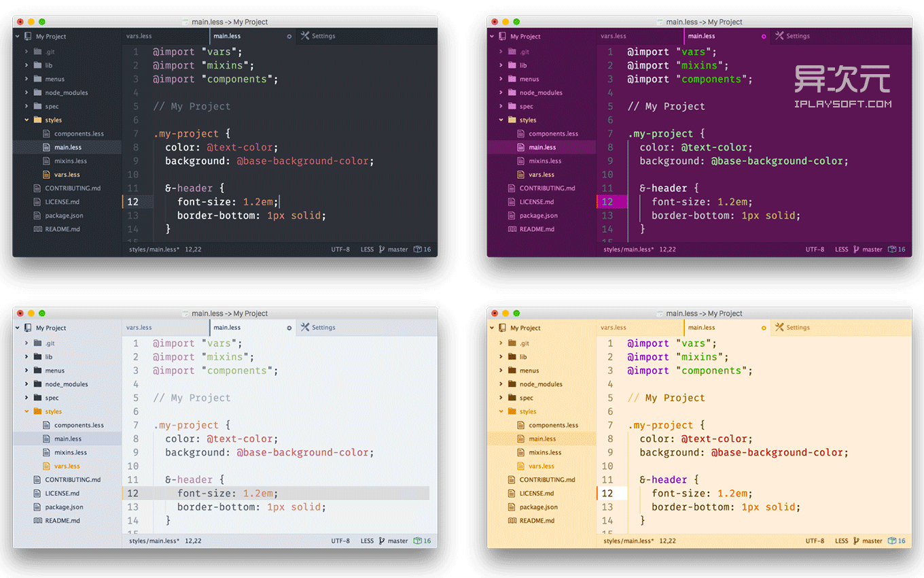
Task: Click the styles folder icon in the purple window
Action: click(x=512, y=120)
